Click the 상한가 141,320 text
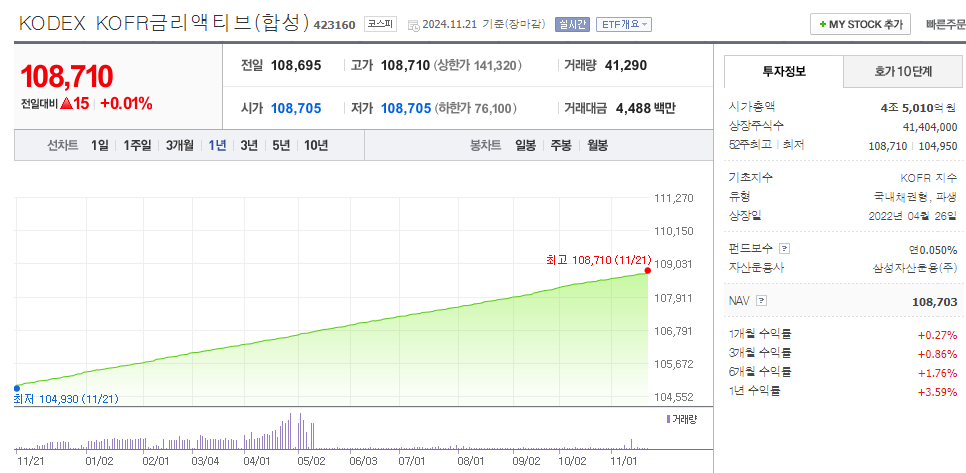Image resolution: width=966 pixels, height=473 pixels. 477,65
